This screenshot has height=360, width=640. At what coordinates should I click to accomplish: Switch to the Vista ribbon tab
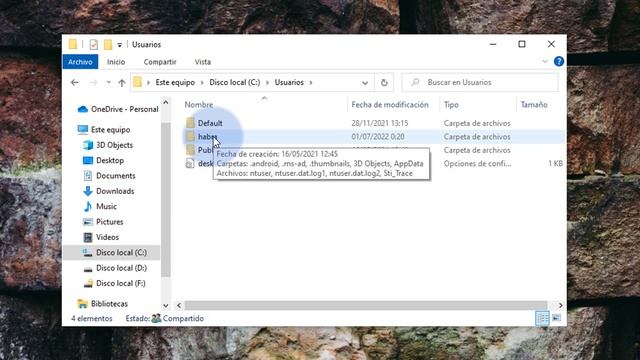[x=202, y=62]
